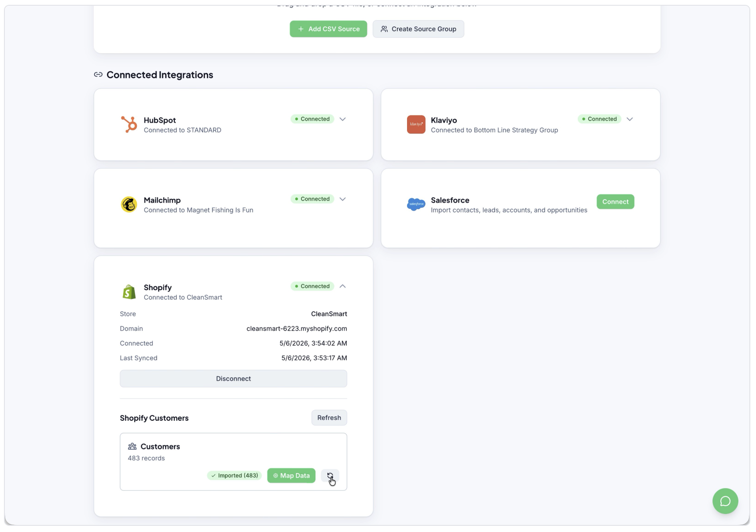Viewport: 756px width, 532px height.
Task: Connect the Salesforce integration
Action: pyautogui.click(x=615, y=202)
